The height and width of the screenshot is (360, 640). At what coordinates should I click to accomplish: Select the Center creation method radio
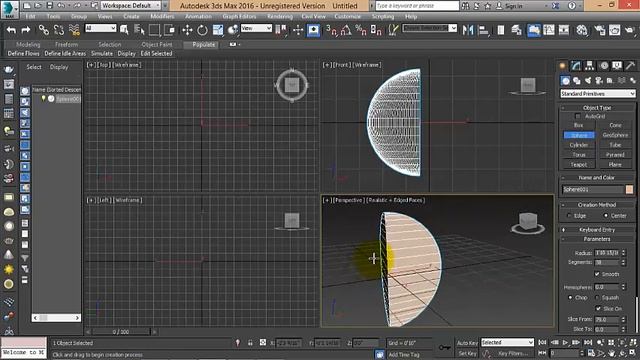pos(606,216)
